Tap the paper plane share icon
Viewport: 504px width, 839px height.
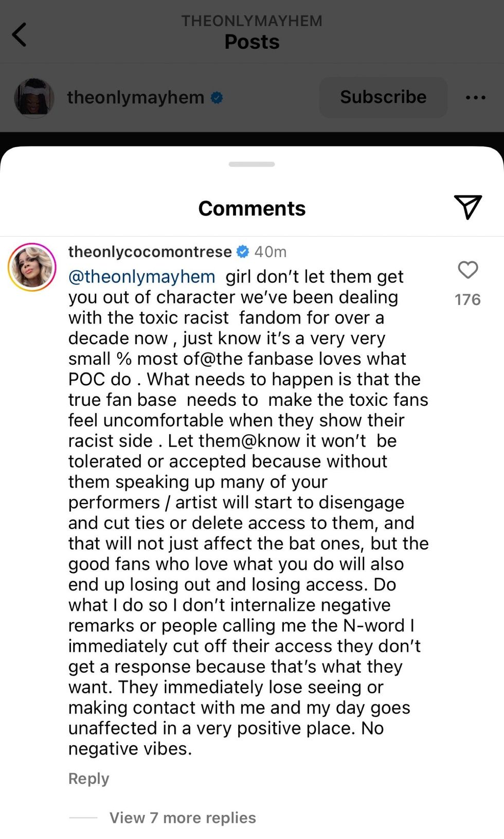(467, 207)
